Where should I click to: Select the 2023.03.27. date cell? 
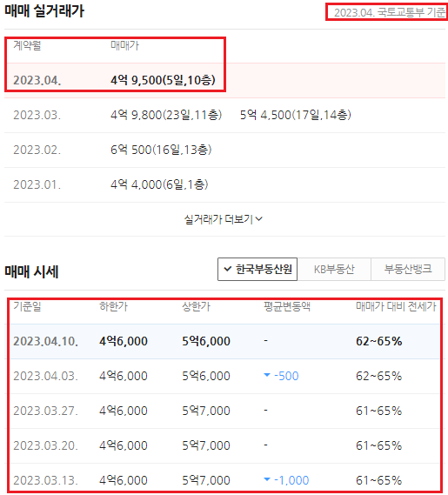pyautogui.click(x=45, y=411)
